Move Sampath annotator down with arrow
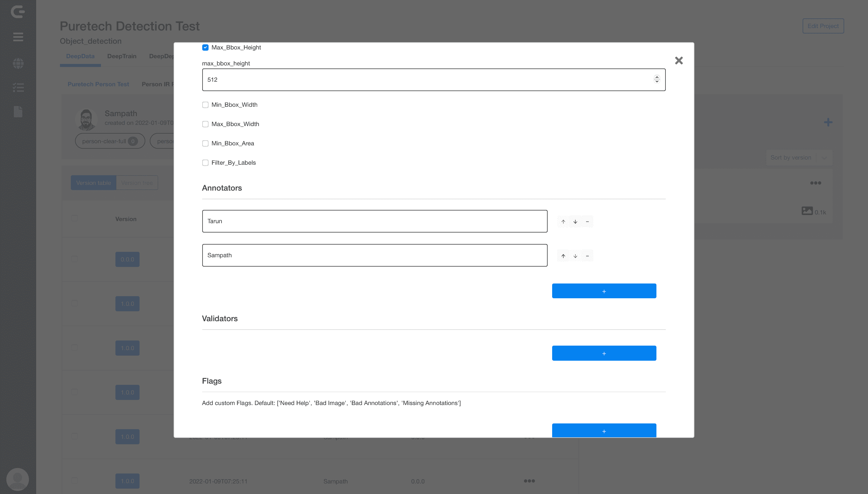Viewport: 868px width, 494px height. coord(575,256)
